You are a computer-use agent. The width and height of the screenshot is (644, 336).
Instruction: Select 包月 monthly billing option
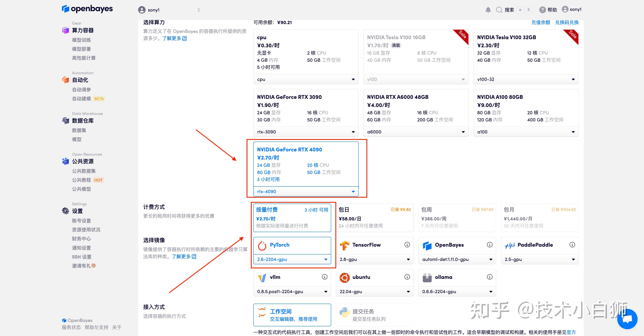(539, 218)
